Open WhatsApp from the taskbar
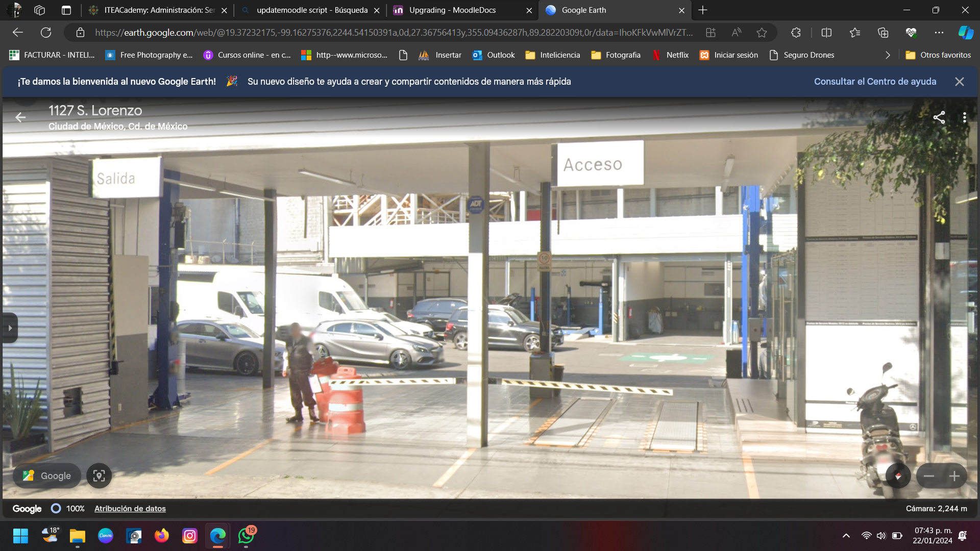The width and height of the screenshot is (980, 551). [246, 536]
